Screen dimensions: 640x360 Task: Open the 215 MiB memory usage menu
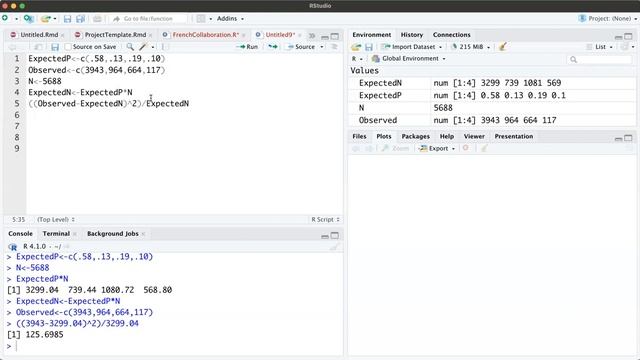pos(471,47)
